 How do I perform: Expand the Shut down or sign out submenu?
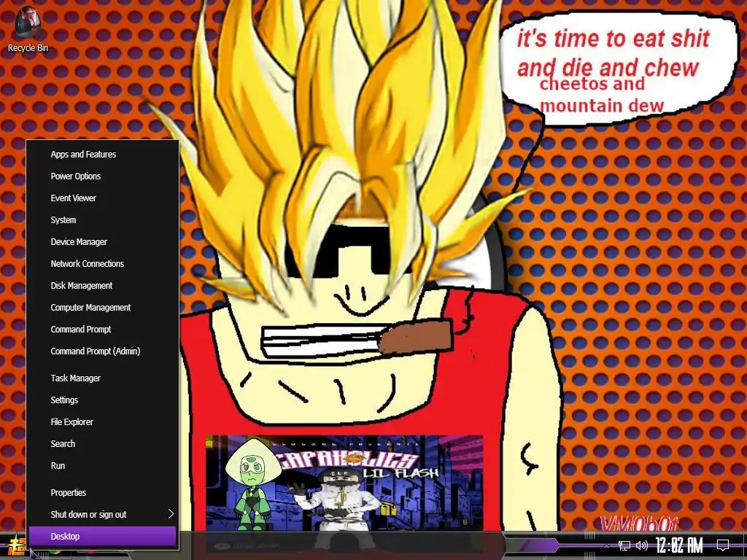[x=102, y=514]
